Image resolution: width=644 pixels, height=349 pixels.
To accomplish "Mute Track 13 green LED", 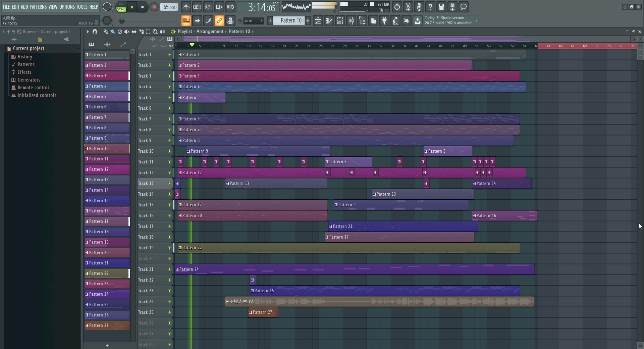I will [169, 183].
